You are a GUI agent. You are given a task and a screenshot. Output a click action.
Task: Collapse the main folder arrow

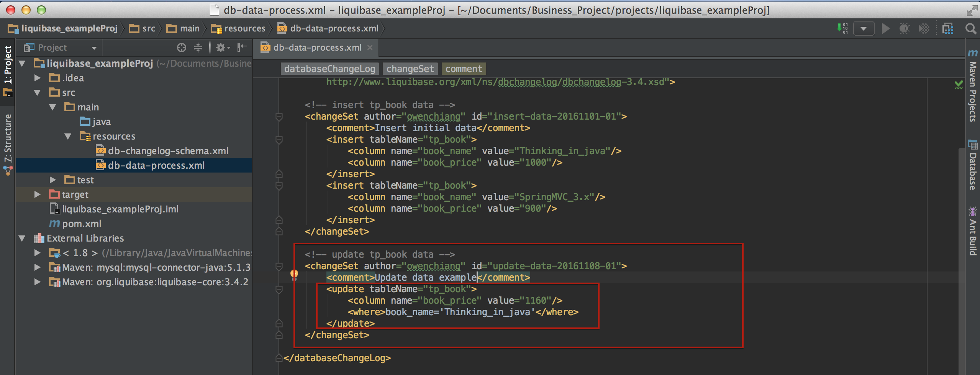pyautogui.click(x=53, y=107)
